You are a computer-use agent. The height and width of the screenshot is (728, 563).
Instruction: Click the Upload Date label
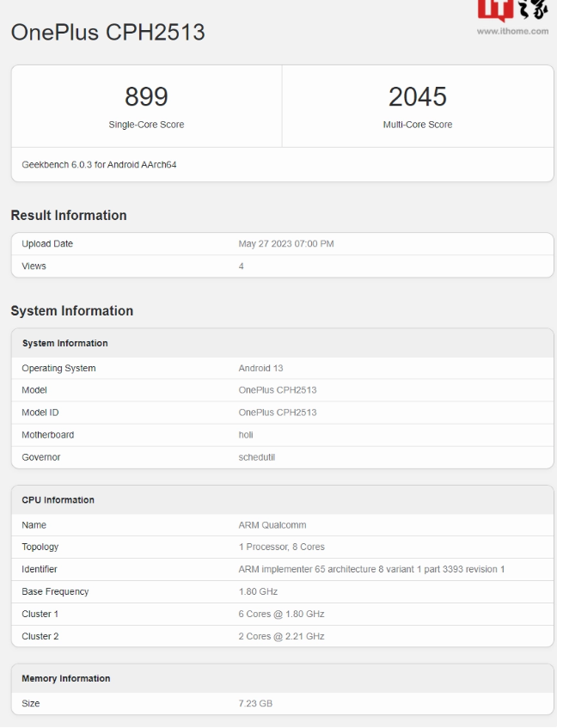click(x=47, y=244)
